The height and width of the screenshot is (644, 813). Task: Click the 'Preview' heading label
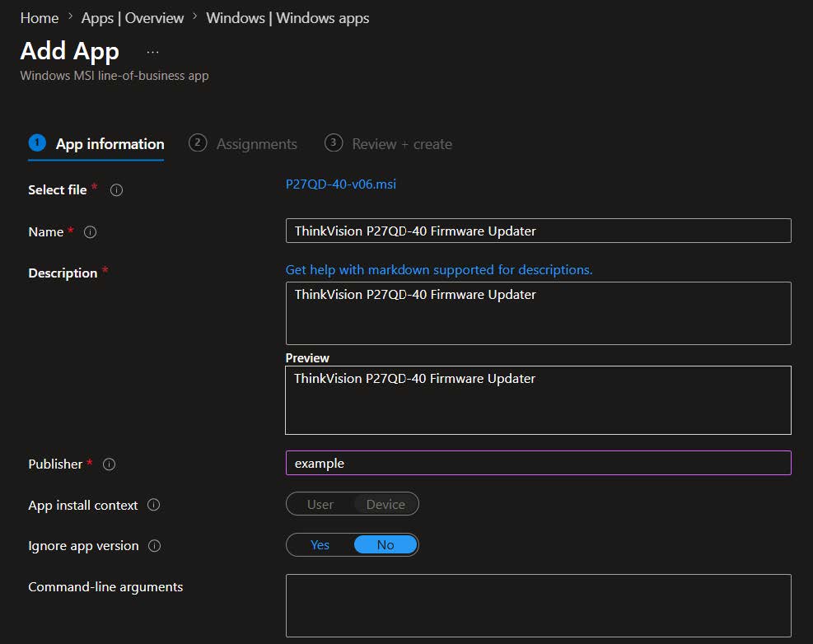tap(307, 357)
